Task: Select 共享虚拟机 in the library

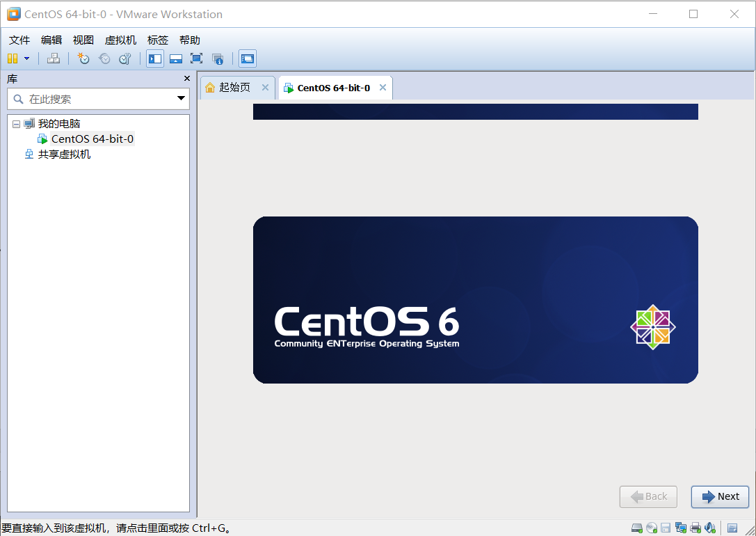Action: pyautogui.click(x=64, y=155)
